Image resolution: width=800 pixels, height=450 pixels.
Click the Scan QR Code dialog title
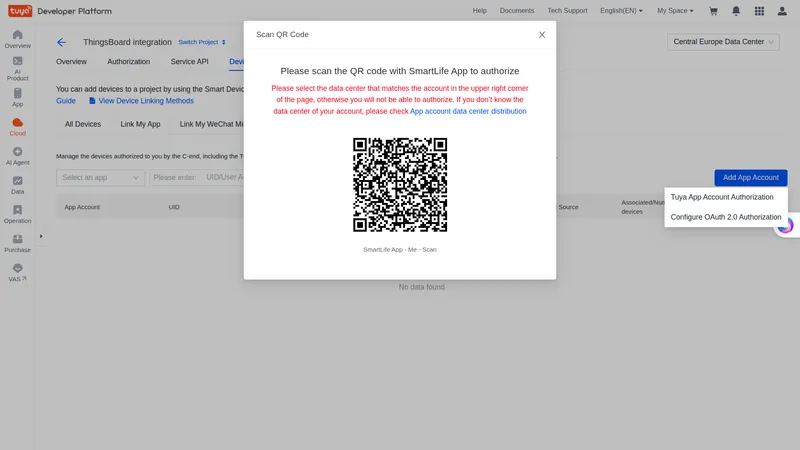pyautogui.click(x=282, y=35)
